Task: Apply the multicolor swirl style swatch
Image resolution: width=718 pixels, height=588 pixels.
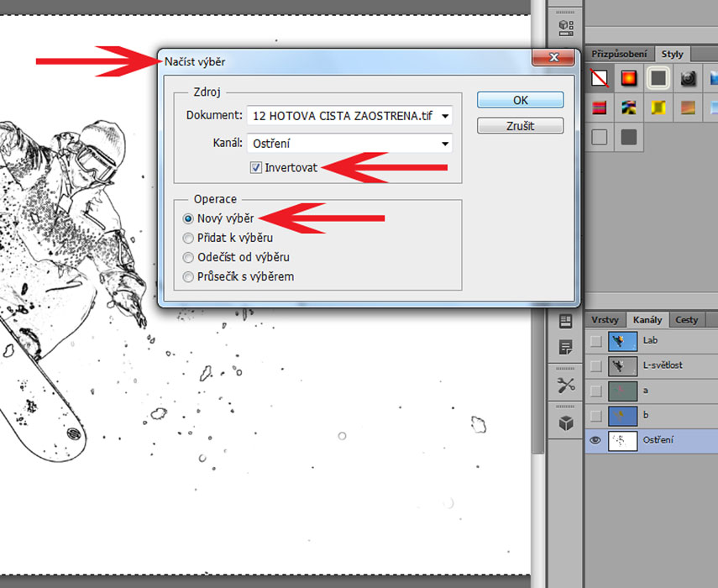Action: tap(629, 108)
